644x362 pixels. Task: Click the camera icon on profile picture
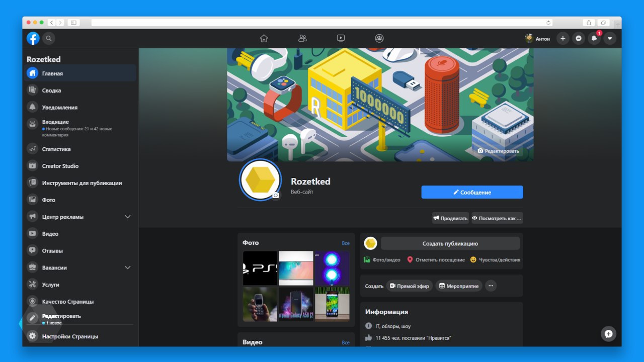point(275,196)
